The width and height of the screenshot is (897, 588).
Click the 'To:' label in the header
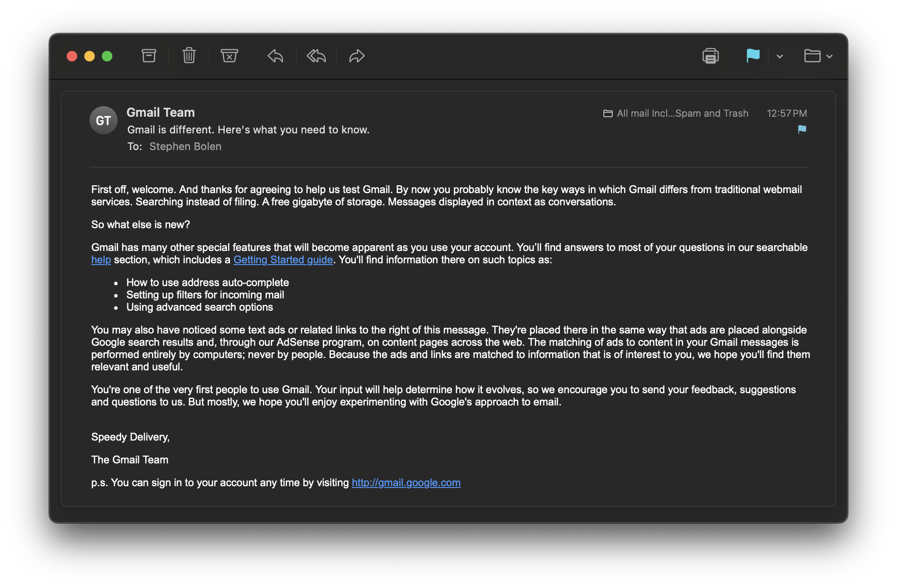click(135, 146)
